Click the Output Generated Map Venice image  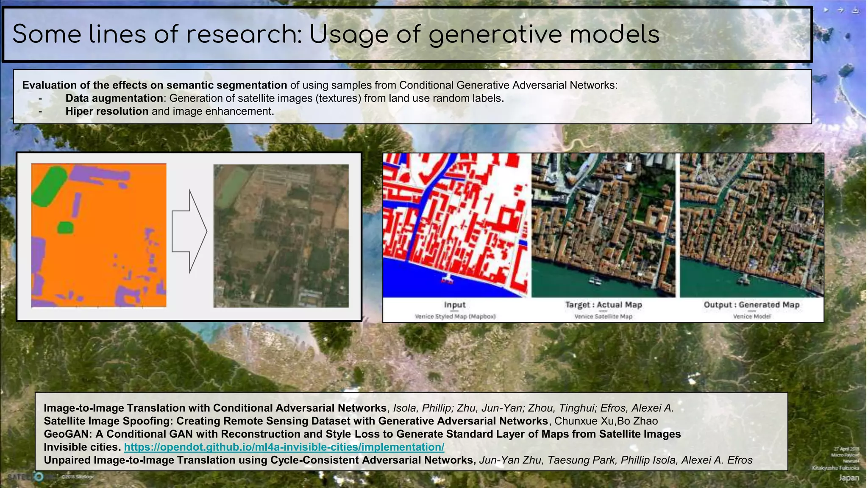[751, 225]
